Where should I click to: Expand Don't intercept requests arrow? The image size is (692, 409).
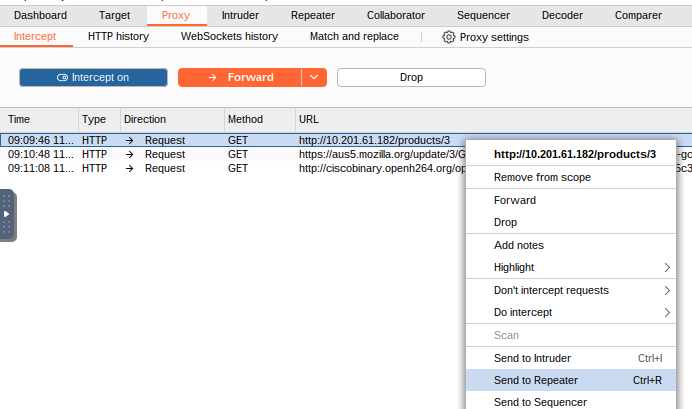pos(667,291)
